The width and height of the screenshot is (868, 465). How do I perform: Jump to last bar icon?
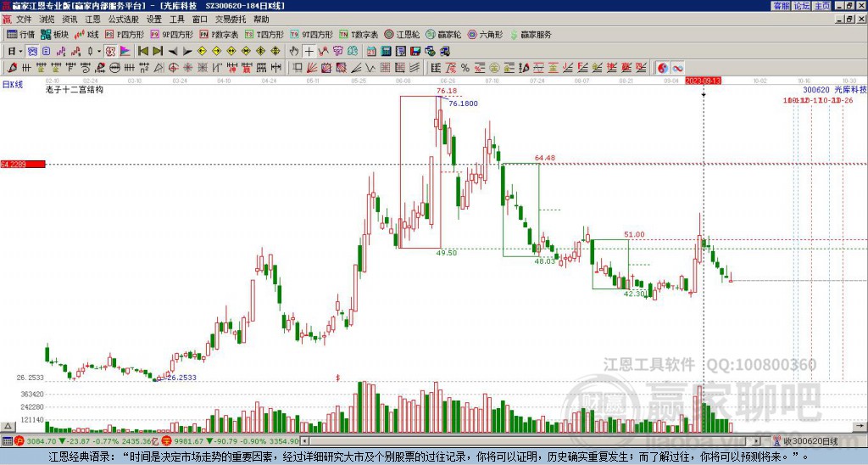point(157,52)
